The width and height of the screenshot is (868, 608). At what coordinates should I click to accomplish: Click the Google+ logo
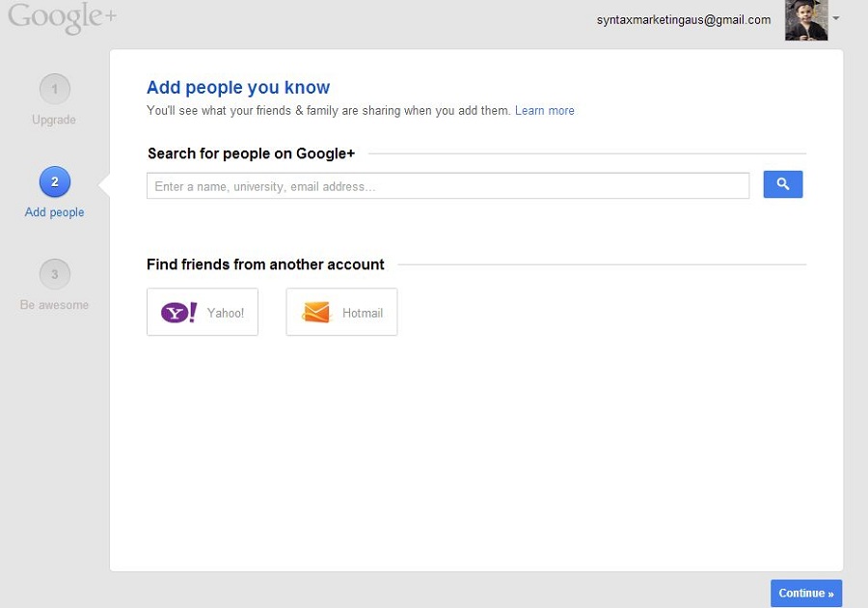(x=62, y=16)
